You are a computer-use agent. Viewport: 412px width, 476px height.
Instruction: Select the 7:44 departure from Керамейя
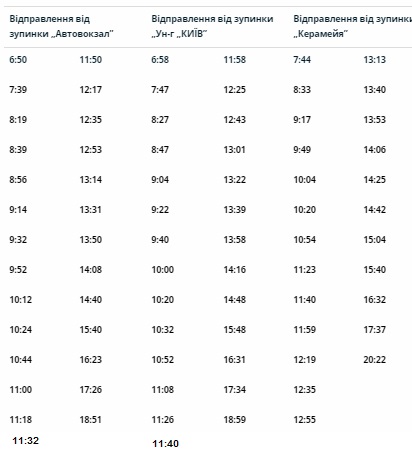(x=302, y=60)
